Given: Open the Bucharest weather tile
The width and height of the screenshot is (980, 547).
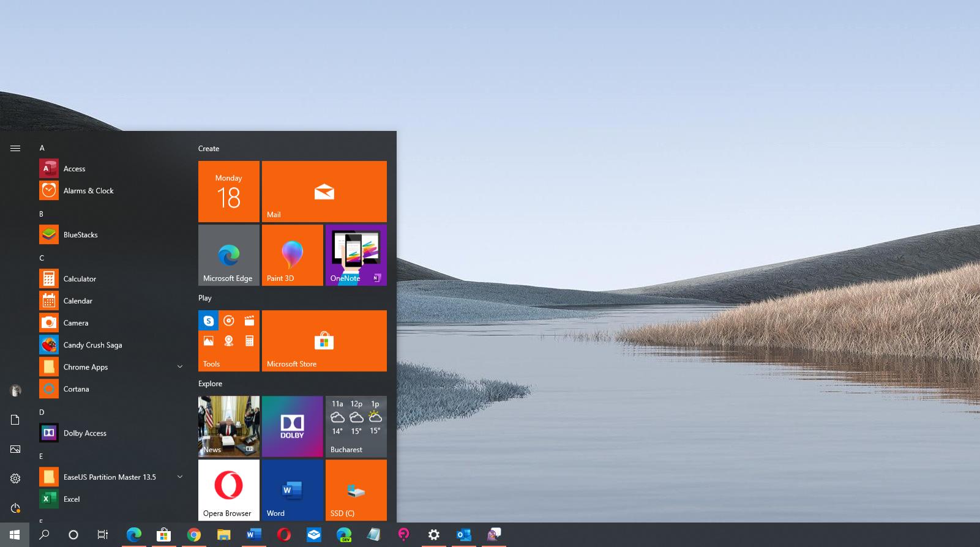Looking at the screenshot, I should coord(356,426).
